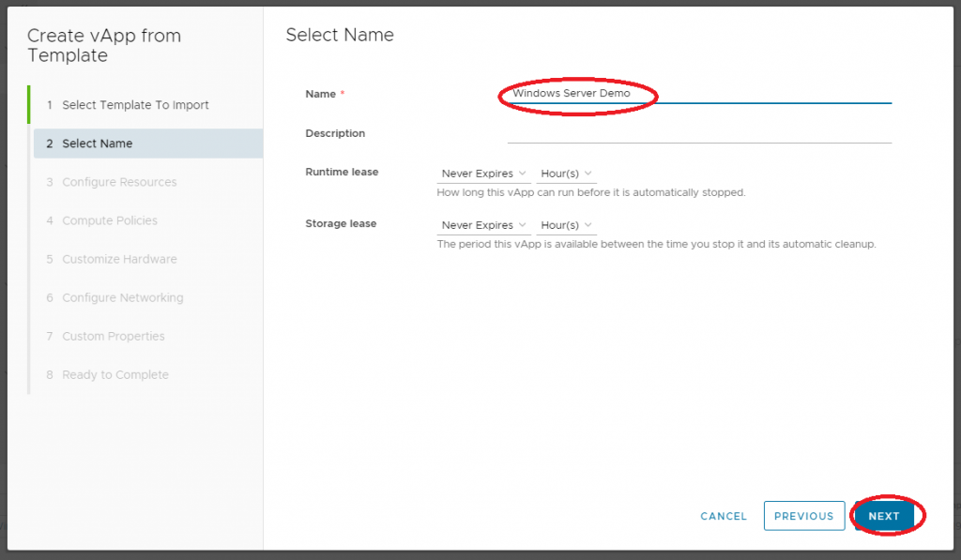Screen dimensions: 961x560
Task: Click the Description label
Action: pos(335,133)
